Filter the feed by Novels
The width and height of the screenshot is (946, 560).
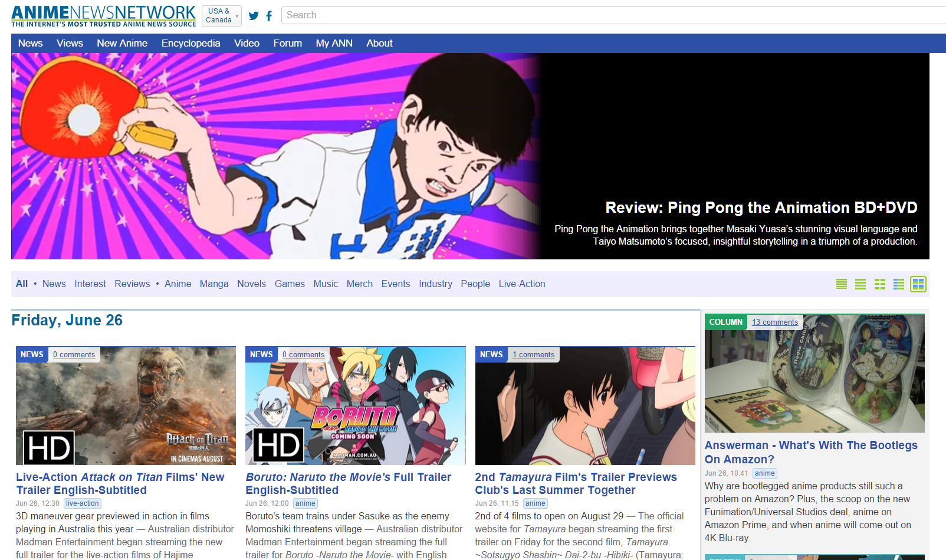tap(251, 284)
